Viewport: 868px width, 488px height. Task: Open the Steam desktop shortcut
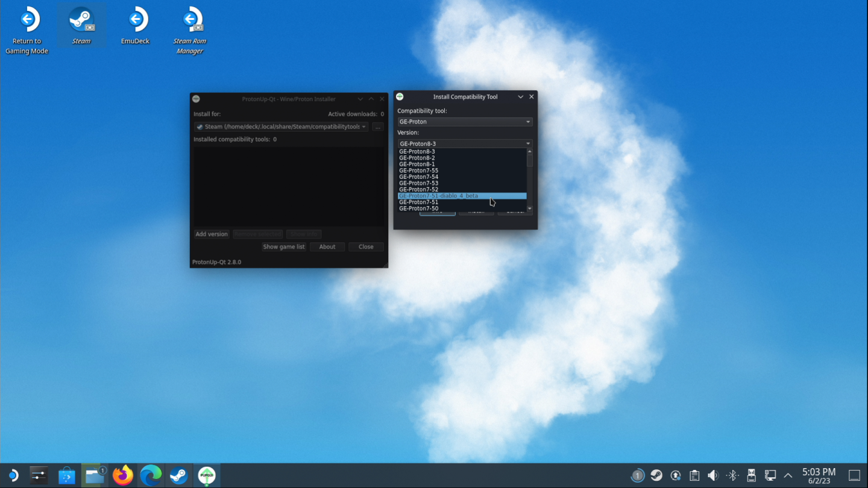coord(81,26)
